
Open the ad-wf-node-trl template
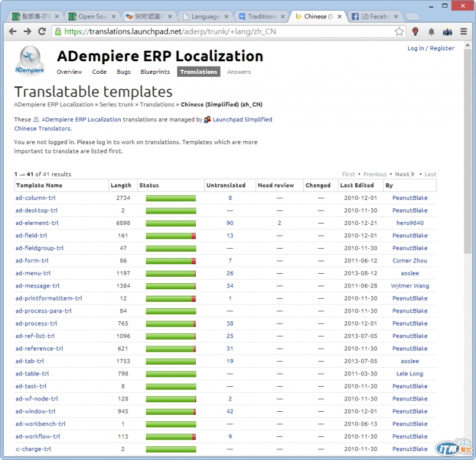(x=37, y=399)
